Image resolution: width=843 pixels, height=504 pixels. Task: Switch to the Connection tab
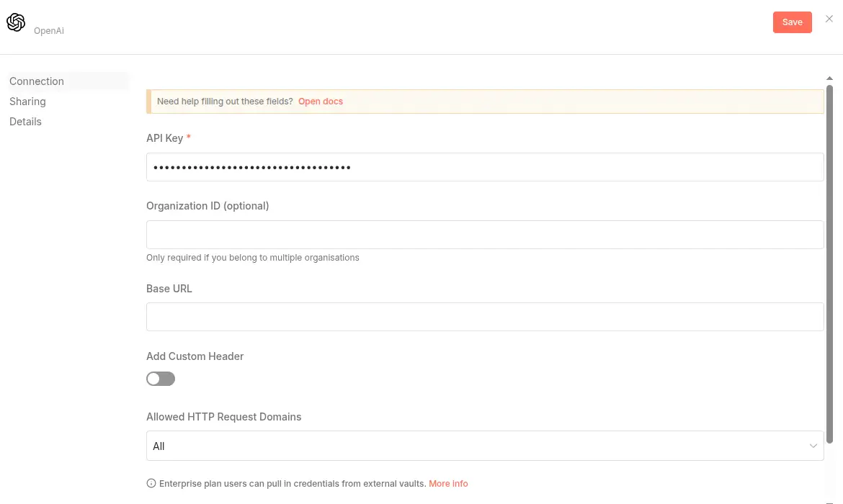pos(37,81)
